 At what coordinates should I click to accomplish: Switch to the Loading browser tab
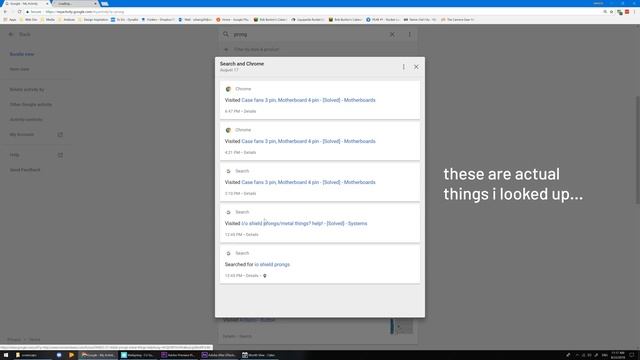click(x=76, y=3)
